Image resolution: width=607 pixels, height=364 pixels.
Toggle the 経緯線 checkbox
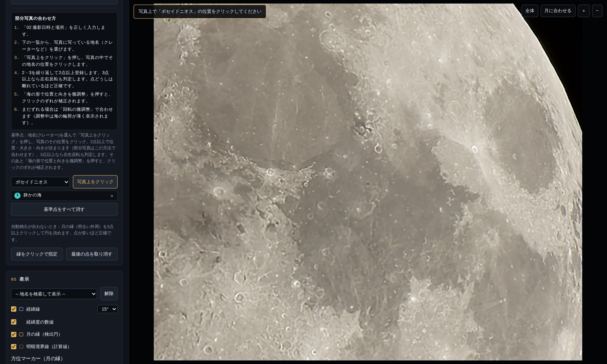tap(14, 309)
